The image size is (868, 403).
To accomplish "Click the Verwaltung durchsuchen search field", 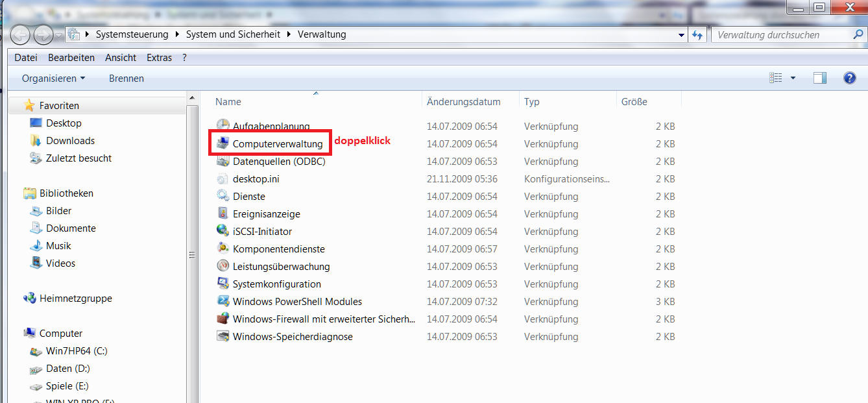I will 782,34.
